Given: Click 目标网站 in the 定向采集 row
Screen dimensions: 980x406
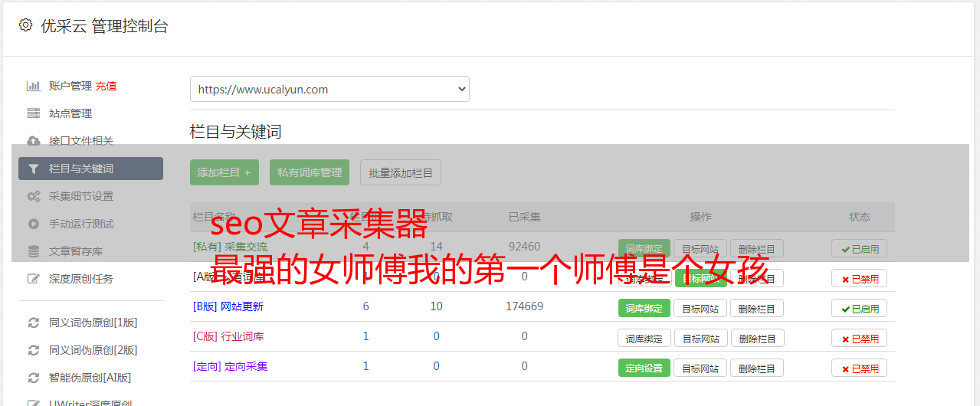Looking at the screenshot, I should [x=700, y=368].
